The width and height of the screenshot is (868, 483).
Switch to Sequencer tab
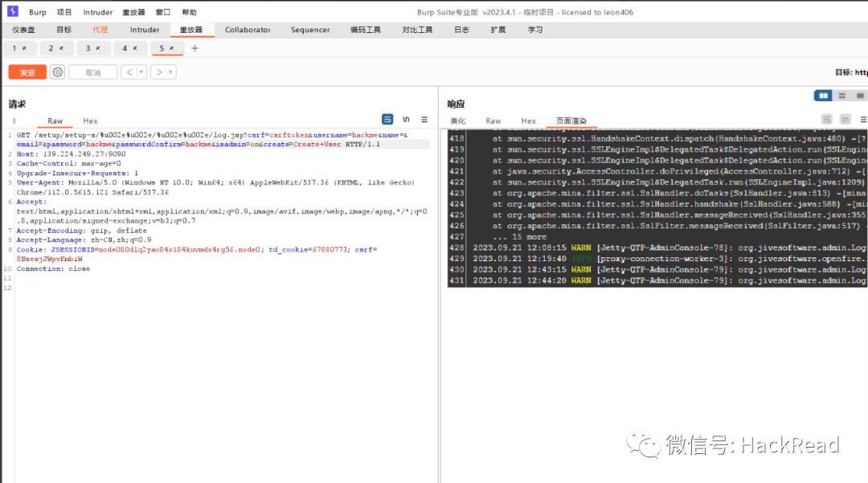pyautogui.click(x=310, y=30)
